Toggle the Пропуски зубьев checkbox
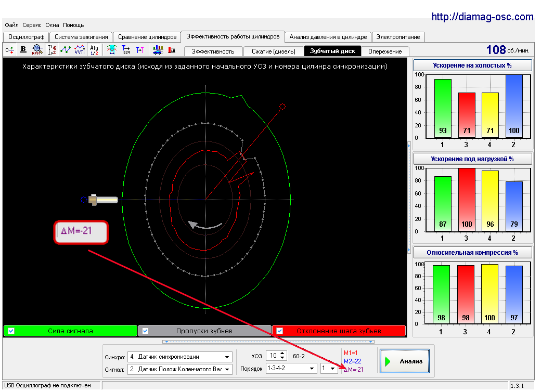The height and width of the screenshot is (392, 541). (145, 331)
